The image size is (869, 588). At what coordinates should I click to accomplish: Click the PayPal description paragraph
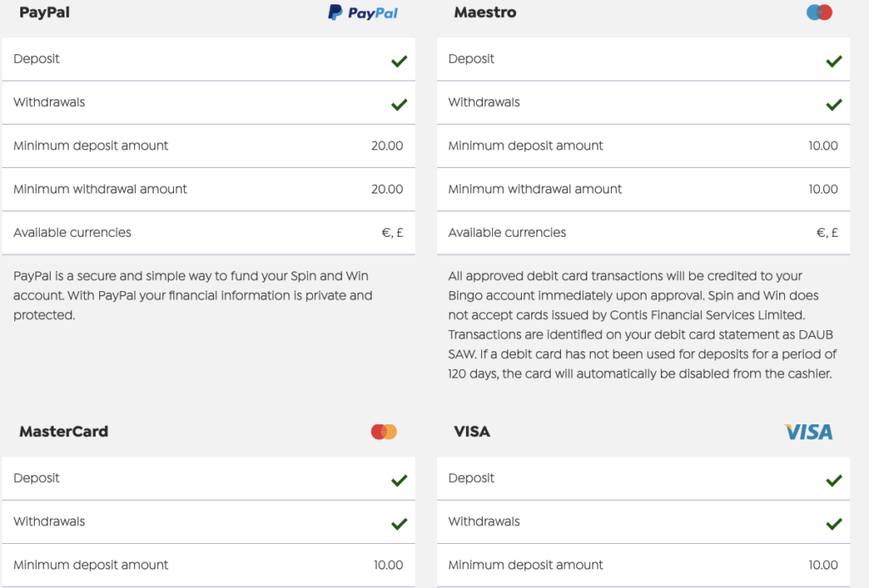click(x=193, y=295)
